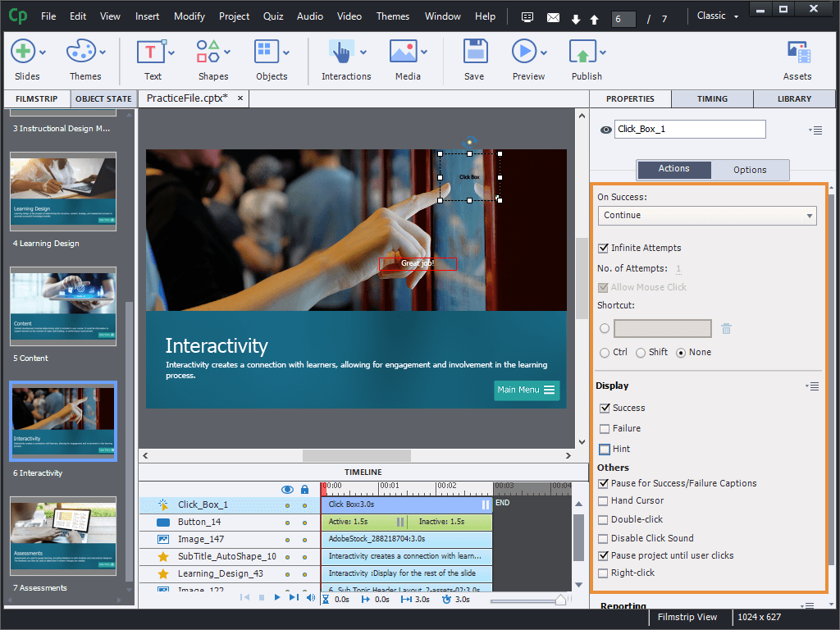This screenshot has width=840, height=630.
Task: Click the Publish toolbar icon
Action: coord(583,52)
